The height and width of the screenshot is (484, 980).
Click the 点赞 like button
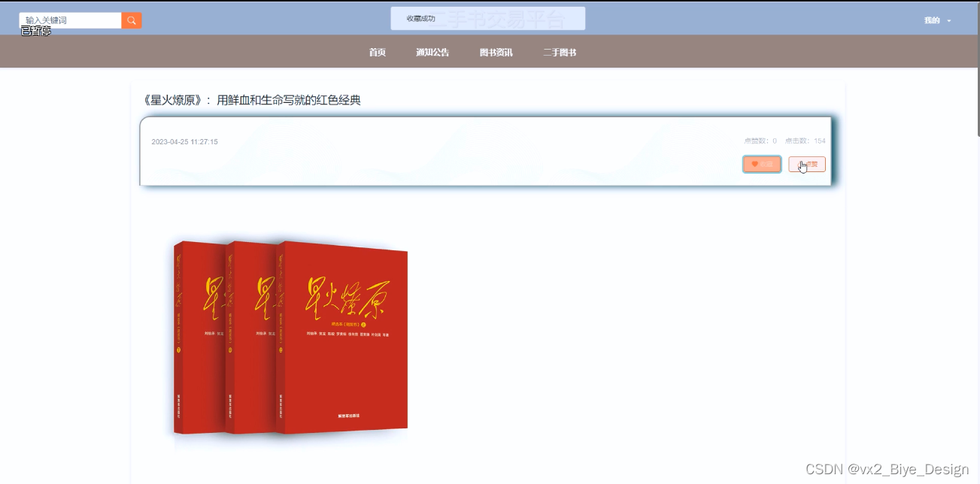(807, 164)
